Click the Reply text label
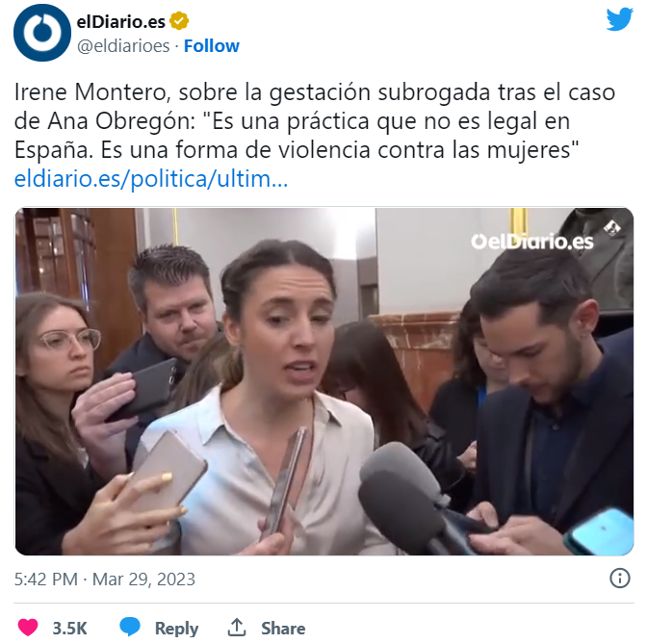 click(x=176, y=629)
